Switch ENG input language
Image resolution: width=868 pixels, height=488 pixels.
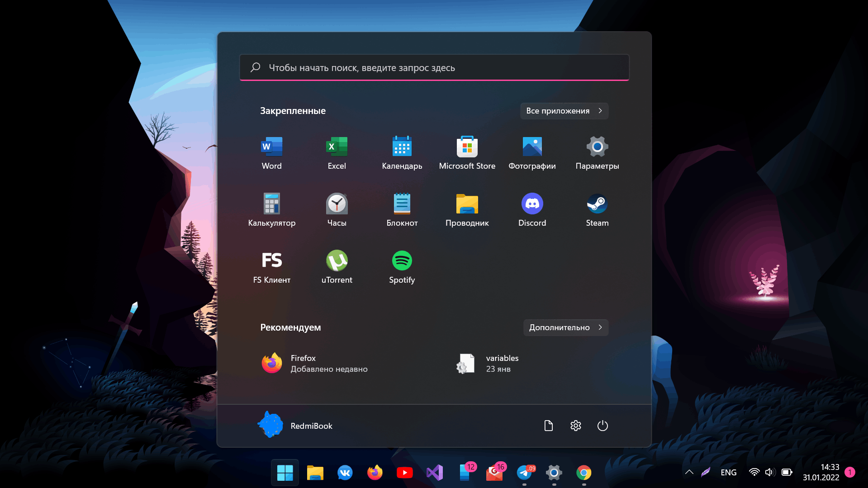click(728, 472)
